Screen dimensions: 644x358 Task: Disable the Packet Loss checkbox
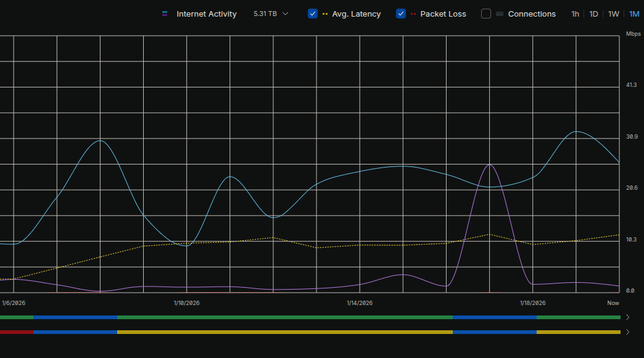[401, 14]
